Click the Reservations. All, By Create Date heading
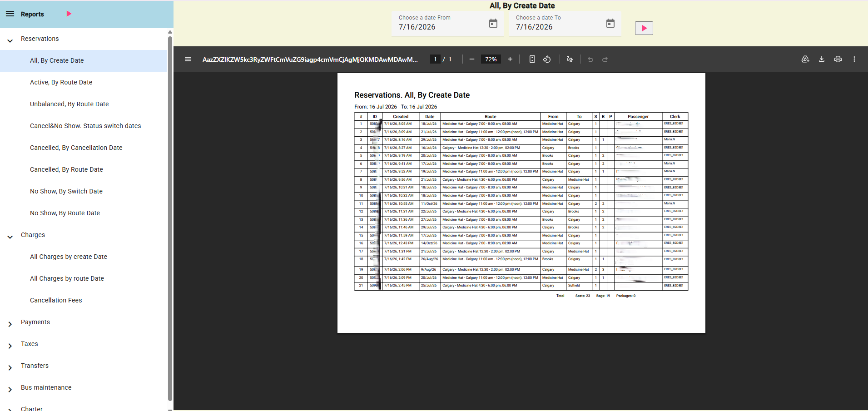The width and height of the screenshot is (868, 411). click(x=412, y=95)
